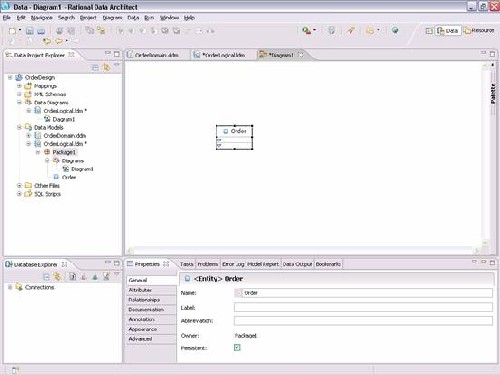Viewport: 500px width, 375px height.
Task: Click the open folder toolbar icon
Action: 370,31
